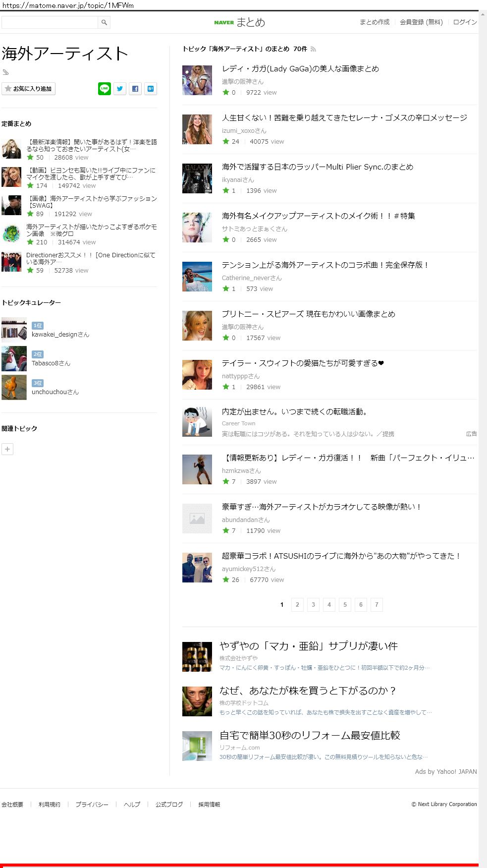Image resolution: width=487 pixels, height=868 pixels.
Task: Open Lady GaGa 美人な画像まとめ article
Action: pos(300,69)
